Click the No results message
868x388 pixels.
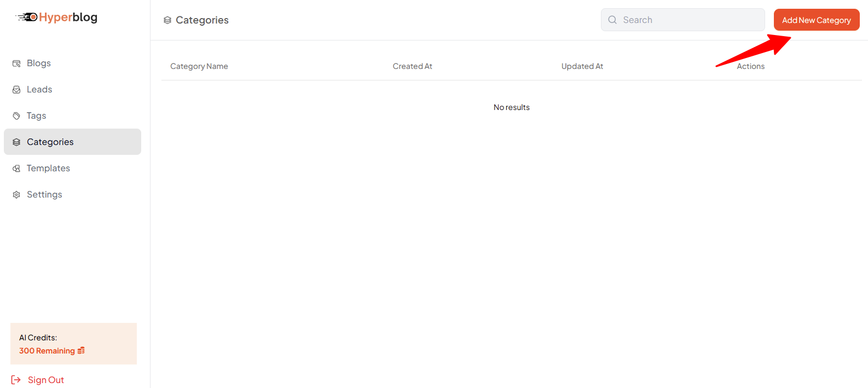point(512,107)
